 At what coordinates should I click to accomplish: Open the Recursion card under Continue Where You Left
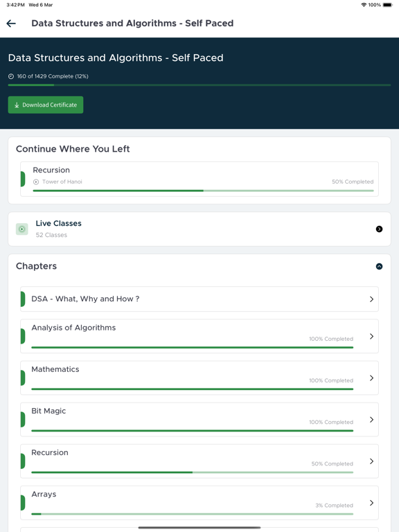(x=199, y=179)
